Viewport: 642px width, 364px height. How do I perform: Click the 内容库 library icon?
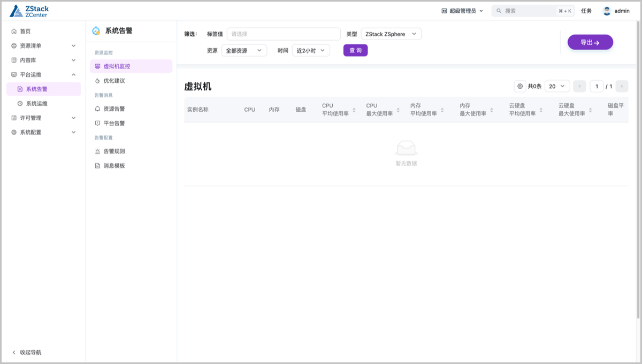(14, 60)
